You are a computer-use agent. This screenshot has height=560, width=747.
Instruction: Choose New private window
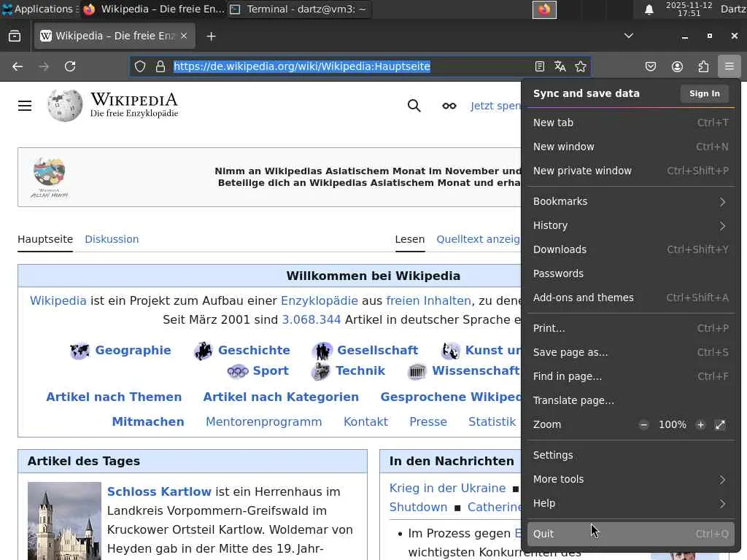click(631, 171)
